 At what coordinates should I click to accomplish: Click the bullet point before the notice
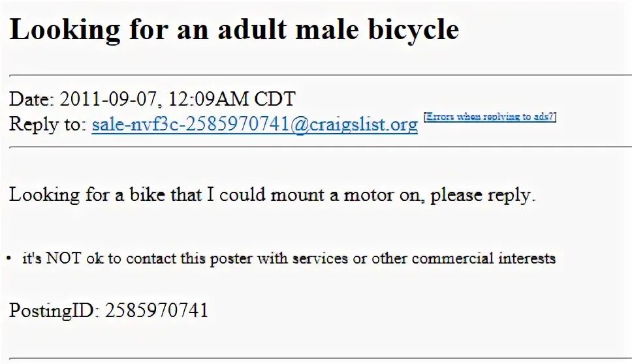coord(8,258)
